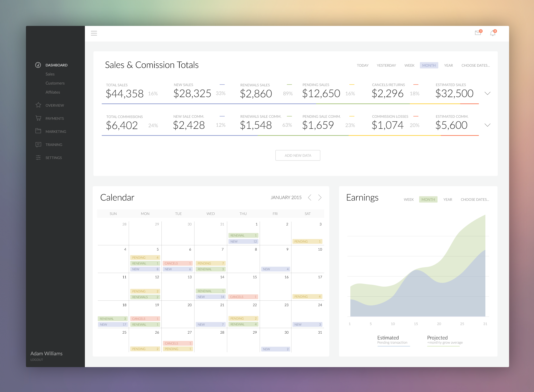Select Week in Earnings filter
Viewport: 534px width, 392px height.
(409, 200)
